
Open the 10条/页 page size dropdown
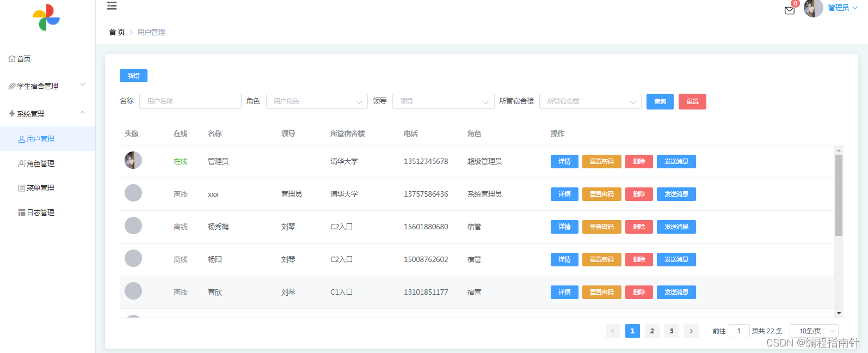click(x=814, y=331)
